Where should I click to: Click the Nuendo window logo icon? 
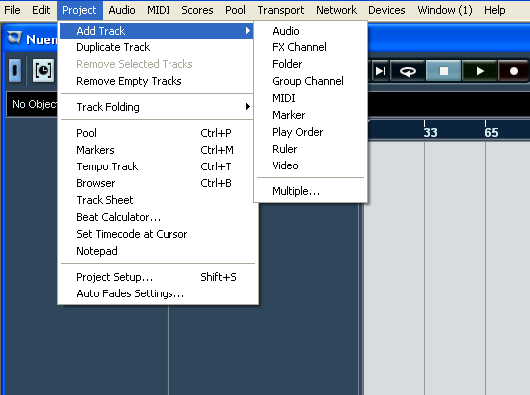15,38
